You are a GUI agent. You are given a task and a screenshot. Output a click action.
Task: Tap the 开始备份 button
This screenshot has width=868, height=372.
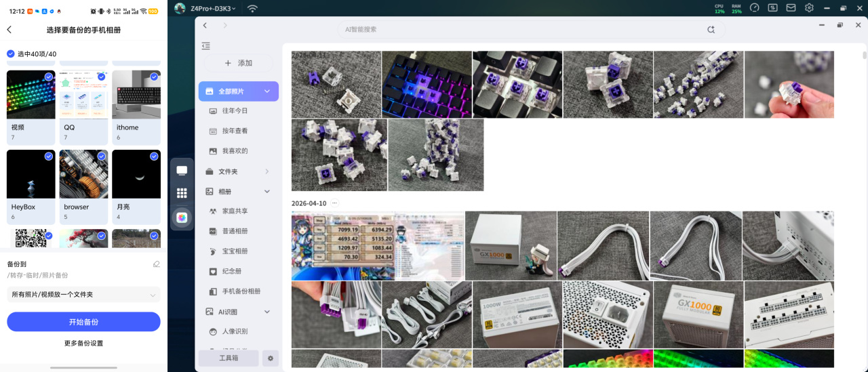(83, 322)
